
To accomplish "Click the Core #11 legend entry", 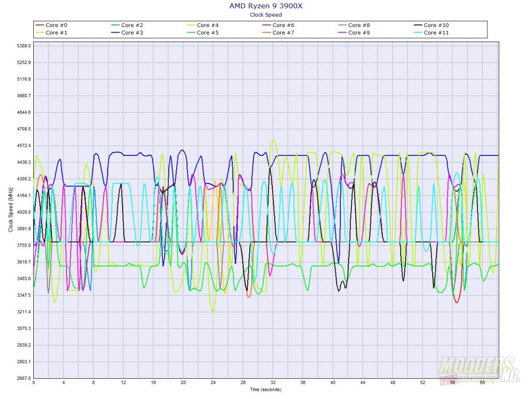I will (431, 33).
